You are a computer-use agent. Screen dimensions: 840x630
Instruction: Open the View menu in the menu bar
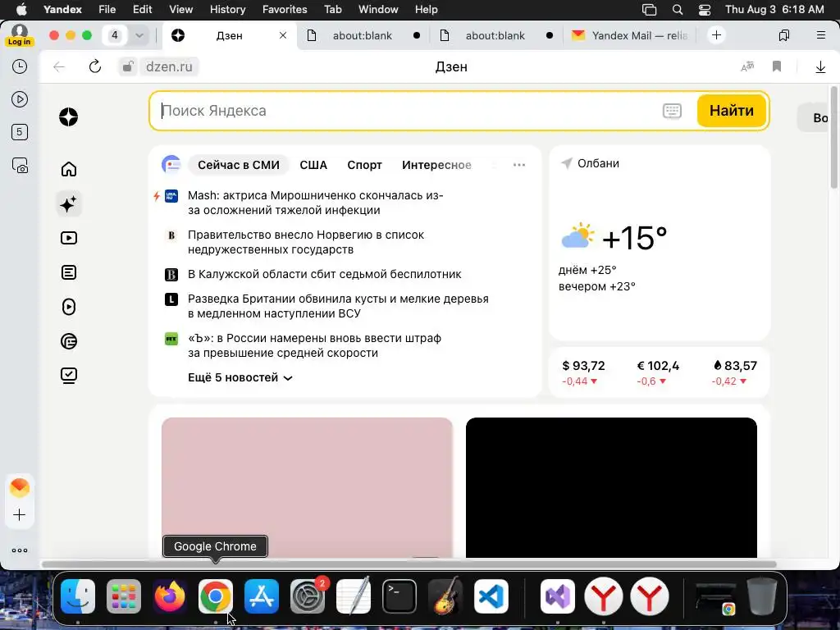(180, 10)
